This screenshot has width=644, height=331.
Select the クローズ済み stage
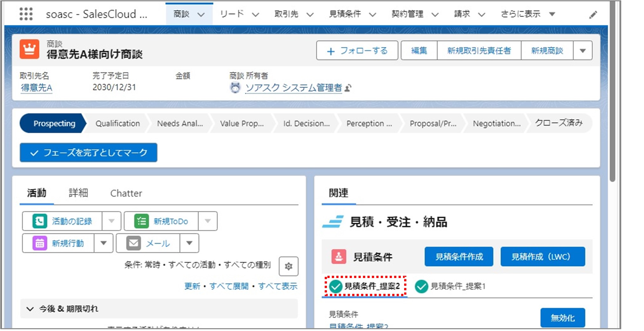click(x=559, y=123)
